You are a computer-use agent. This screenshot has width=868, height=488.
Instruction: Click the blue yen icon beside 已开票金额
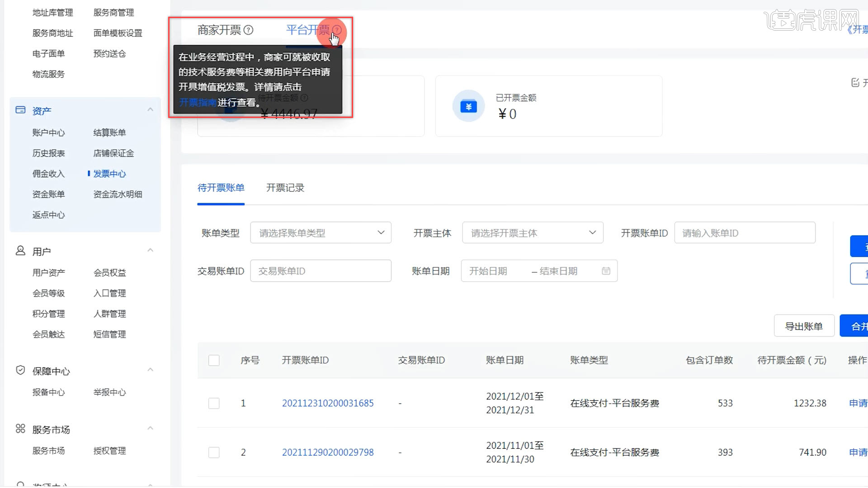point(468,107)
